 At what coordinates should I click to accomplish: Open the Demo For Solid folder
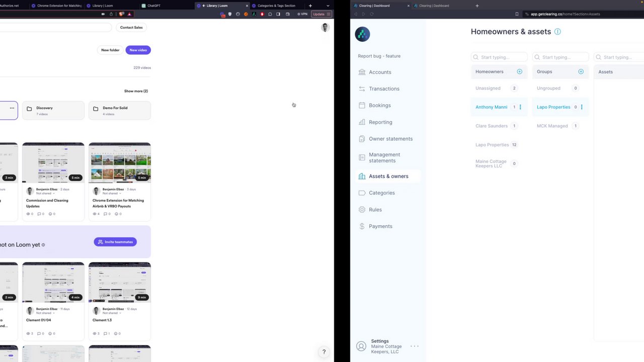(120, 110)
